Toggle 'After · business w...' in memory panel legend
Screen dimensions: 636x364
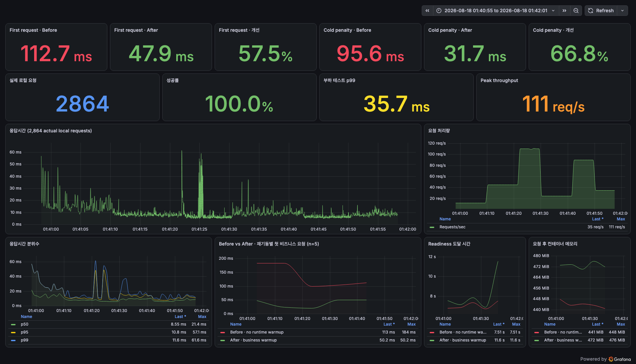(x=563, y=340)
